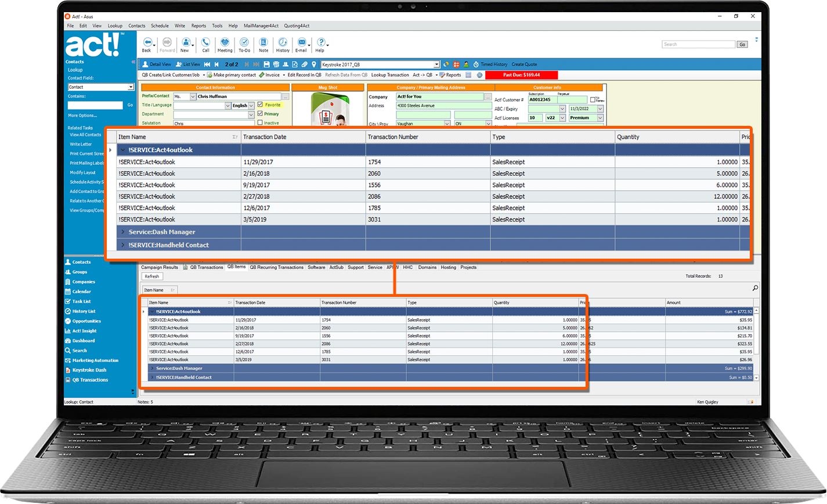Click the E-mail envelope icon

302,42
